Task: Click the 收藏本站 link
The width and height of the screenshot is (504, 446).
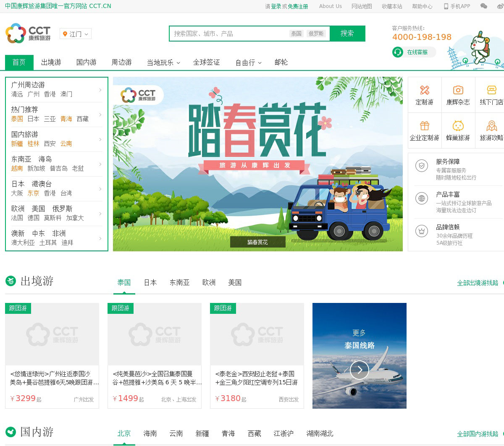Action: tap(392, 6)
